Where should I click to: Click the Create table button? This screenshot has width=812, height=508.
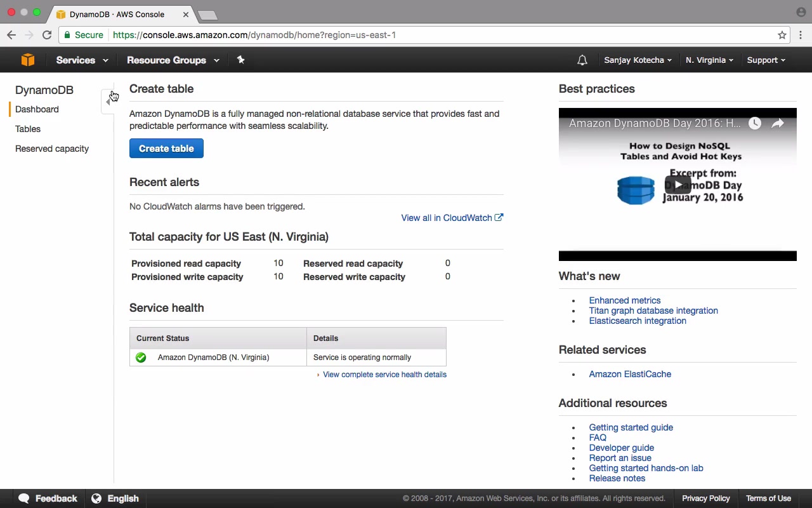[166, 149]
